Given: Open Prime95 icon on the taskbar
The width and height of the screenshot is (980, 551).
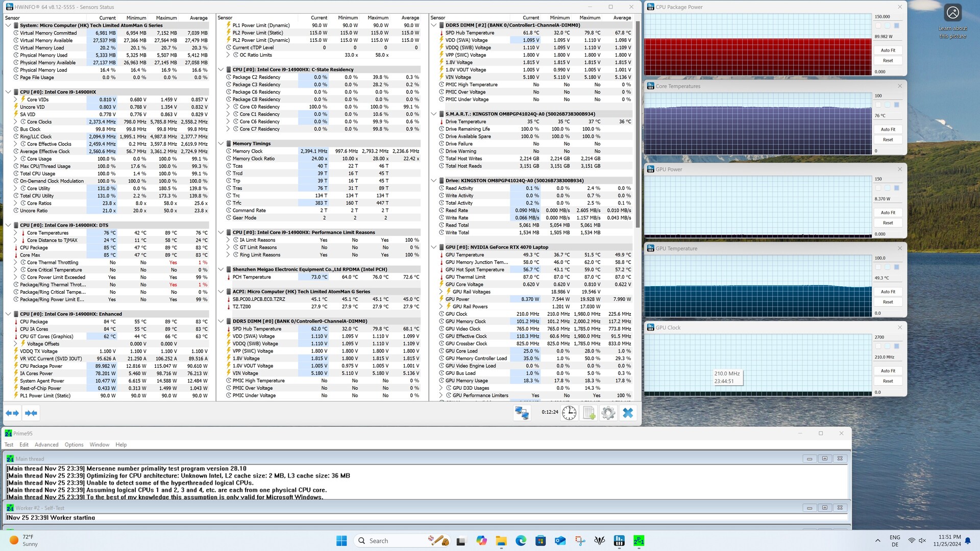Looking at the screenshot, I should (x=639, y=540).
